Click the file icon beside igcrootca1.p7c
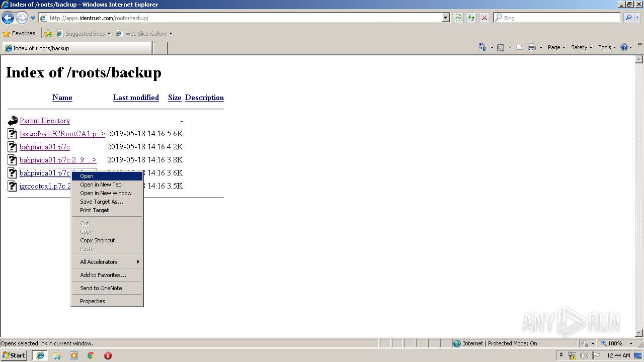Screen dimensions: 644x362 [13, 186]
